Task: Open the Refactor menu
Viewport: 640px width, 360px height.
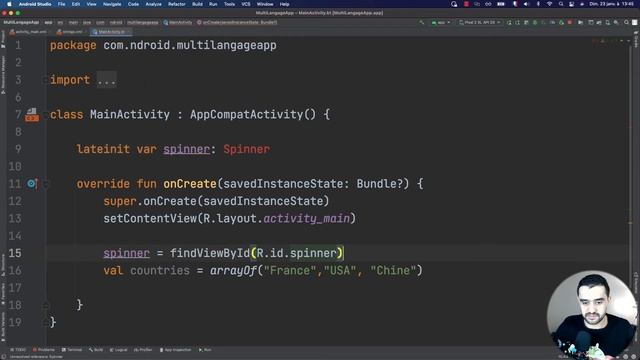Action: [x=177, y=4]
